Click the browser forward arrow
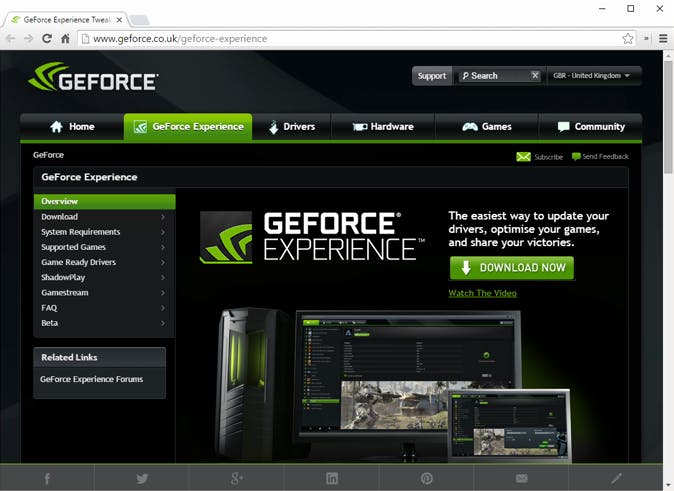The height and width of the screenshot is (491, 674). [28, 39]
